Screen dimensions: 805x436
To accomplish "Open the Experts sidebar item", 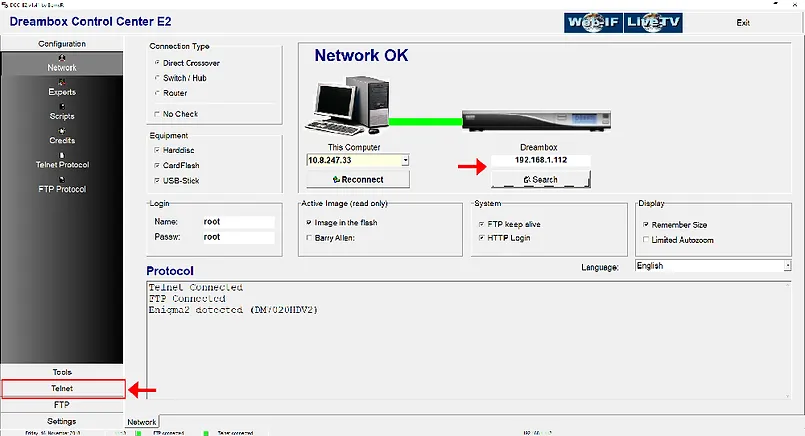I will pos(62,88).
